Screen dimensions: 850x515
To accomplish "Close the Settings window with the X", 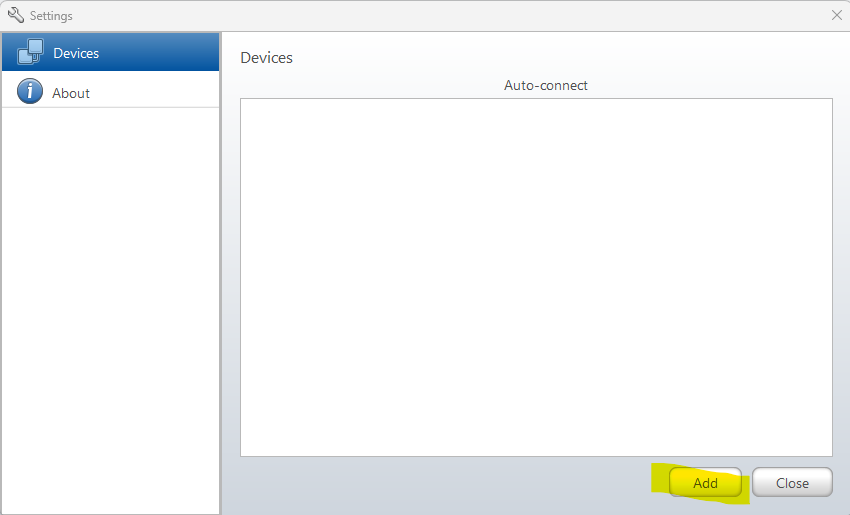I will (837, 15).
